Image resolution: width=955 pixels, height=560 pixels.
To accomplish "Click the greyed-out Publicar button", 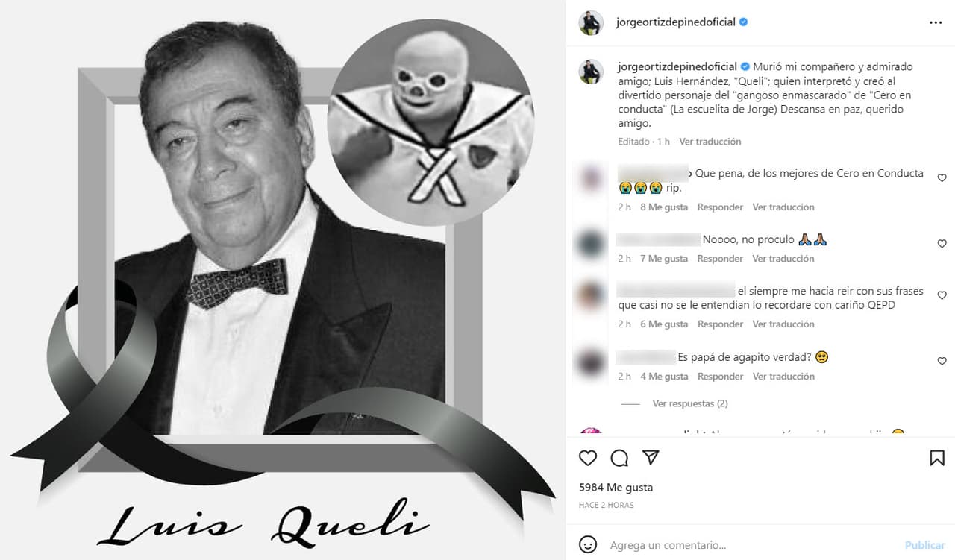I will [x=924, y=545].
